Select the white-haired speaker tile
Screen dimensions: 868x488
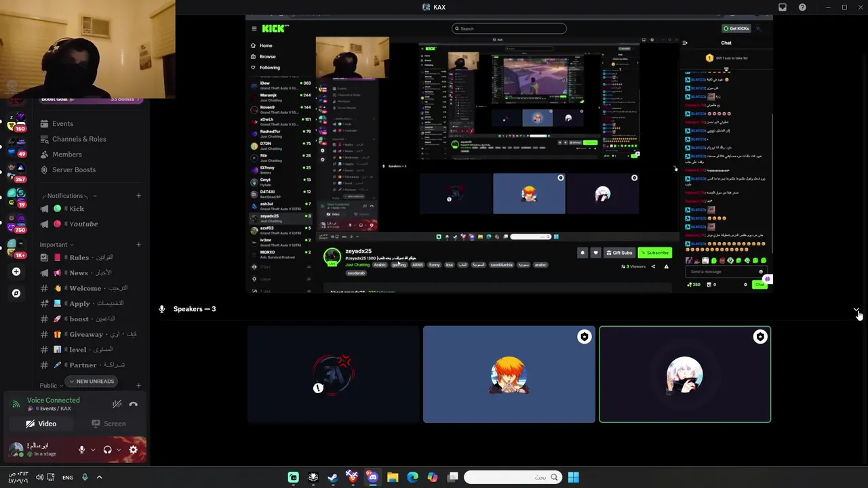click(x=685, y=374)
